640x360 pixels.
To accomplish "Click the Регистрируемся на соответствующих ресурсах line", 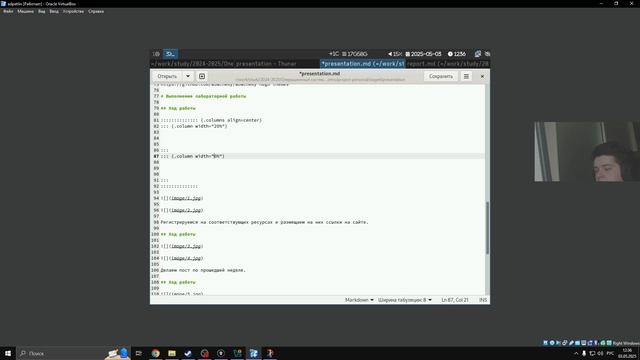I will tap(264, 222).
